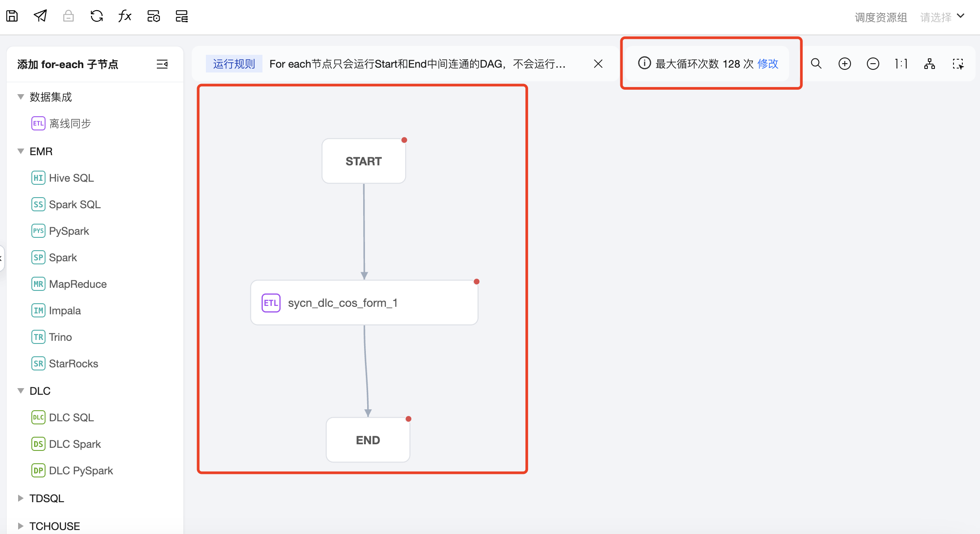This screenshot has height=534, width=980.
Task: Activate the box selection icon
Action: (x=958, y=64)
